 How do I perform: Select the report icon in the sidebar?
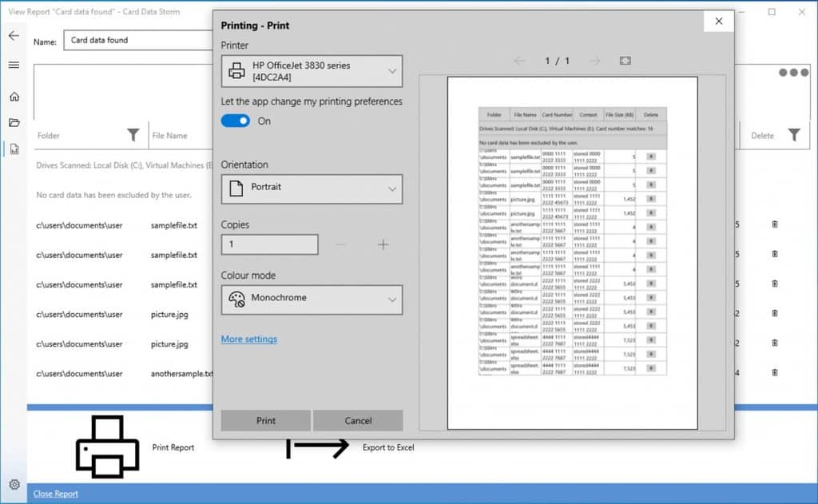(14, 149)
